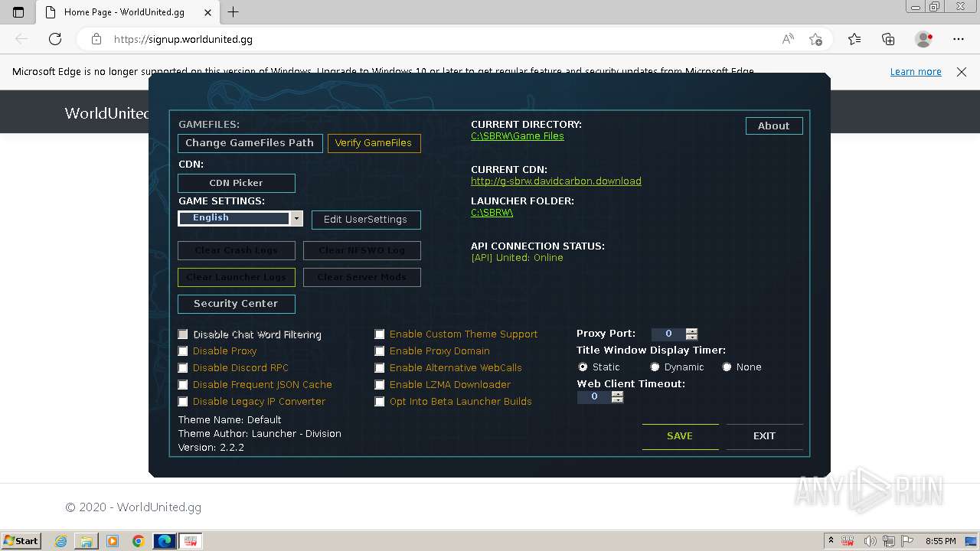Select the Static display timer option
980x551 pixels.
click(583, 367)
